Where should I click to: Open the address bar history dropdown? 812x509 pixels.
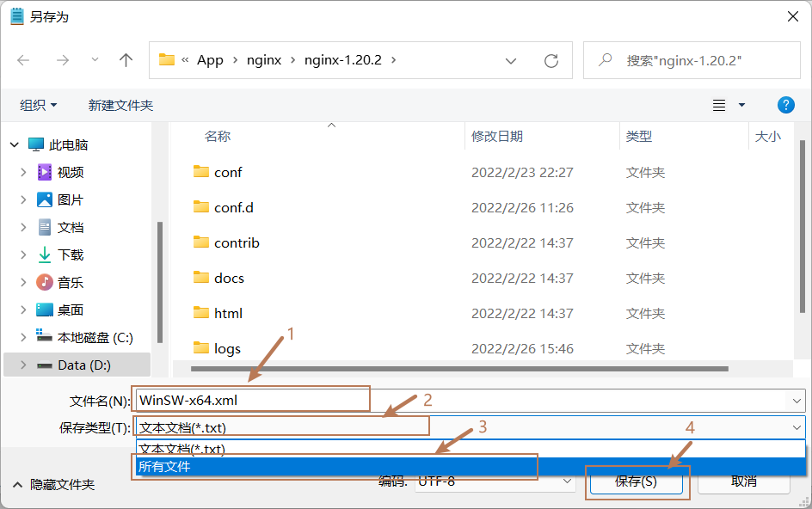pos(511,60)
